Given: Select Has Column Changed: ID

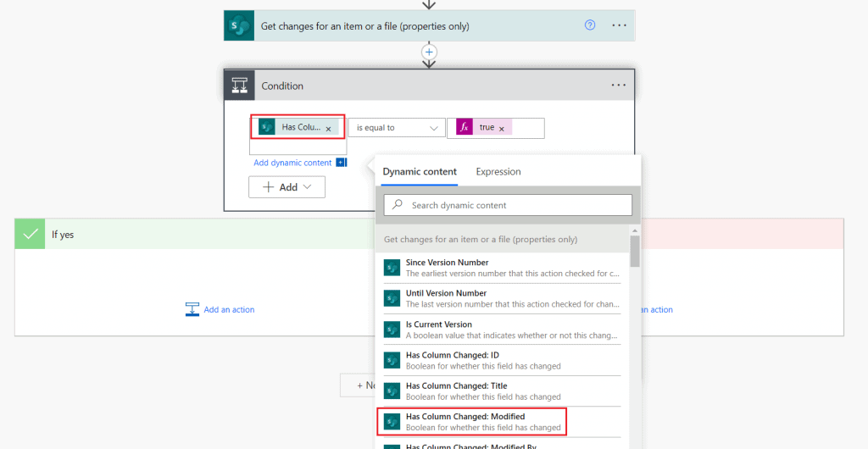Looking at the screenshot, I should point(502,361).
